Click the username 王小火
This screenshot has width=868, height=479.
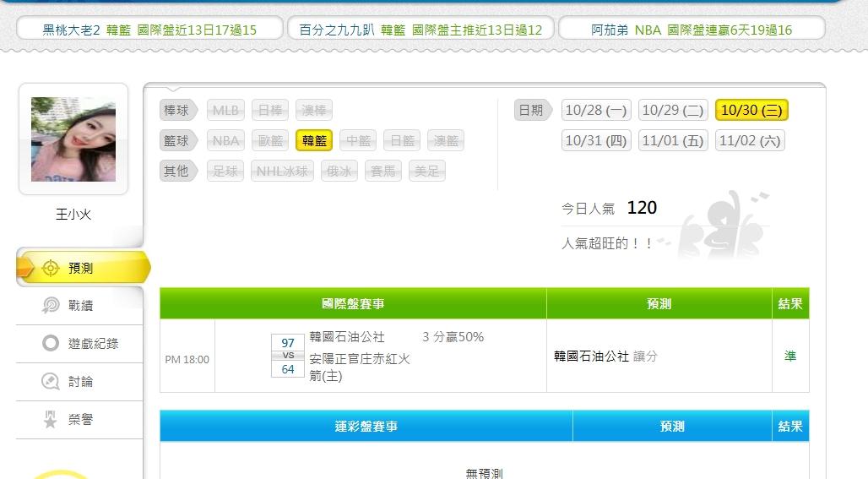point(73,215)
